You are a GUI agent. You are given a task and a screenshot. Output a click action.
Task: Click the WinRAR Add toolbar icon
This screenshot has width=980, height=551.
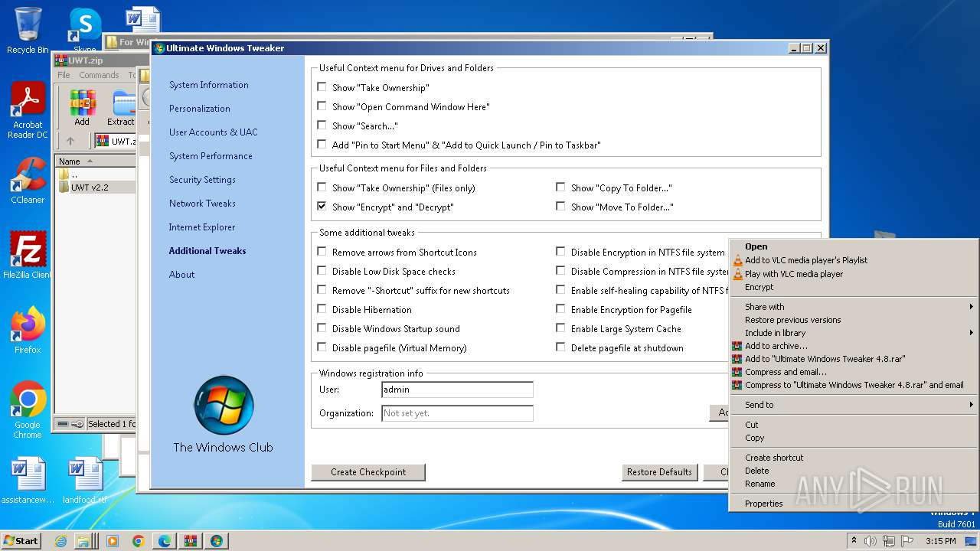[82, 108]
